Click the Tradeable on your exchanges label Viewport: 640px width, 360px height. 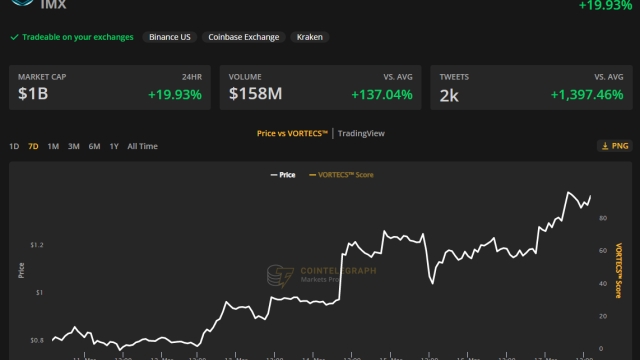pos(78,37)
